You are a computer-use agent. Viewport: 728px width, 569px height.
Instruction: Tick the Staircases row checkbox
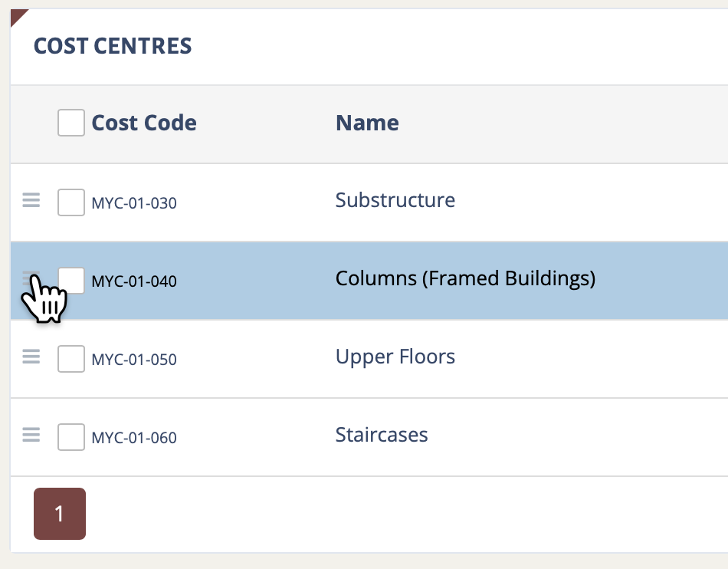pos(71,437)
